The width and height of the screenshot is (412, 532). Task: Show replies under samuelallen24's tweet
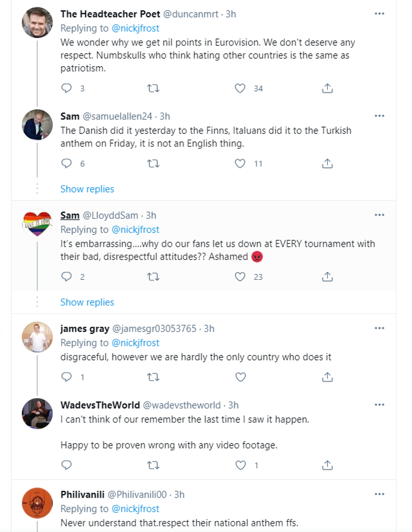tap(87, 189)
